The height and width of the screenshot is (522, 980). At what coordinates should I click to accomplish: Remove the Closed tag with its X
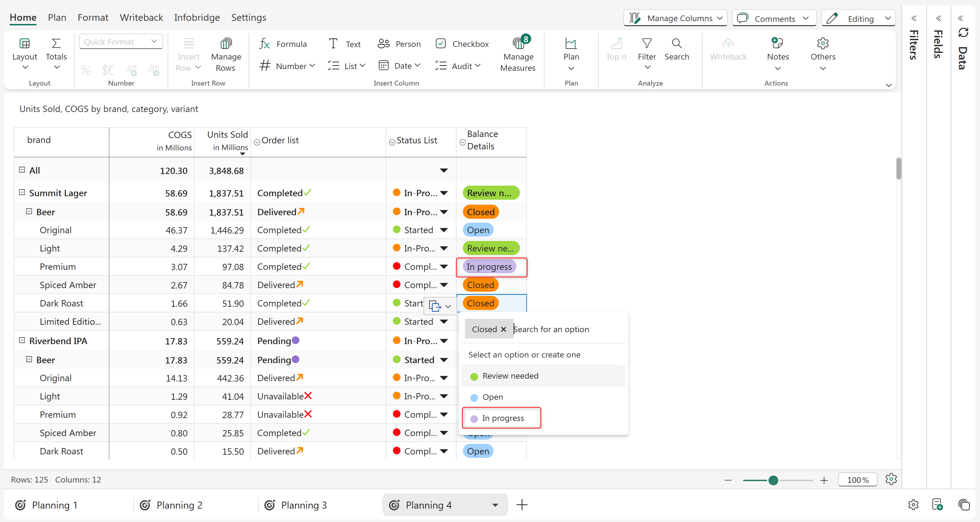point(503,329)
